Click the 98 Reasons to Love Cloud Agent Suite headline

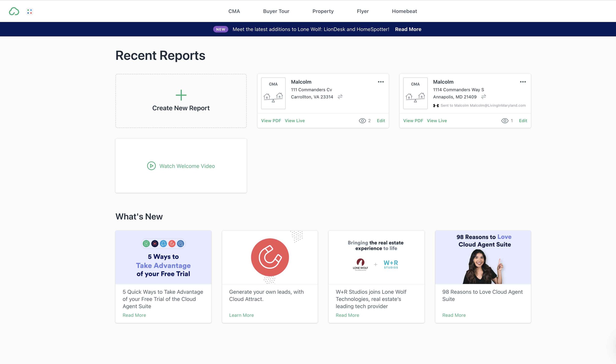pos(482,295)
